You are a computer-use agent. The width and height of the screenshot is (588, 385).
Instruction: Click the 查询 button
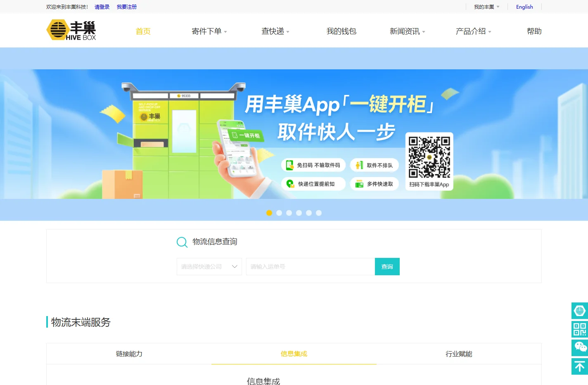click(x=387, y=267)
